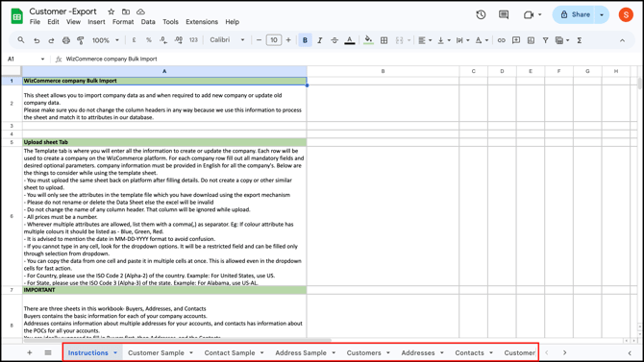
Task: Open more number formats 123
Action: (x=193, y=40)
